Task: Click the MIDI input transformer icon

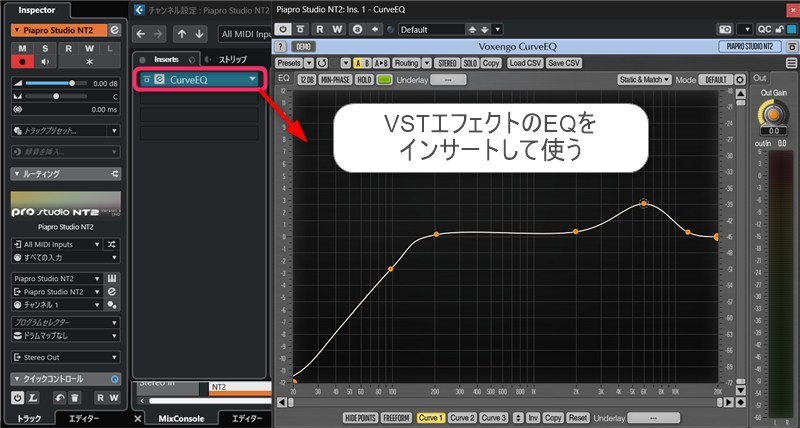Action: (x=112, y=244)
